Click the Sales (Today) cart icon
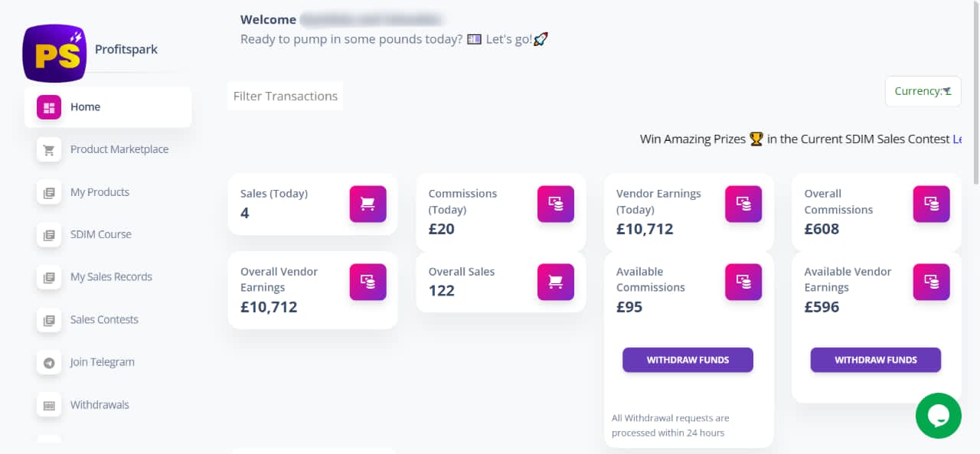This screenshot has width=980, height=454. (368, 204)
